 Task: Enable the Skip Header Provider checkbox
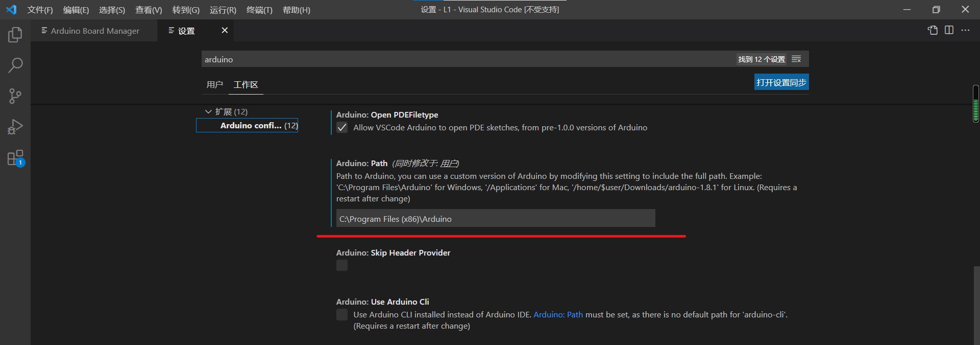tap(342, 265)
